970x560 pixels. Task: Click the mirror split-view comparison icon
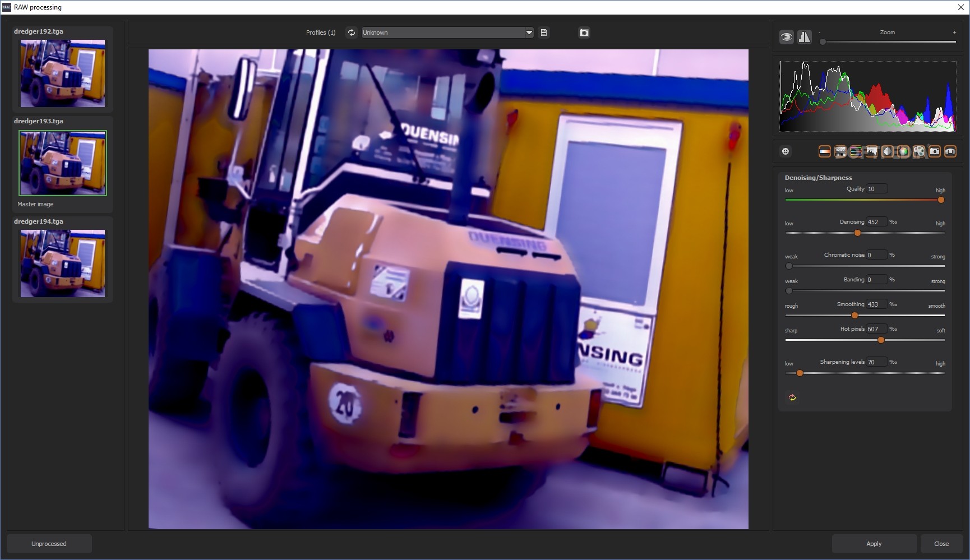tap(805, 37)
